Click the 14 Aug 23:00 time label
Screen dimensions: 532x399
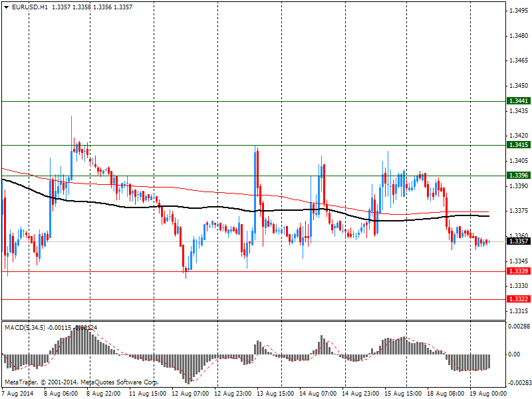(x=360, y=394)
